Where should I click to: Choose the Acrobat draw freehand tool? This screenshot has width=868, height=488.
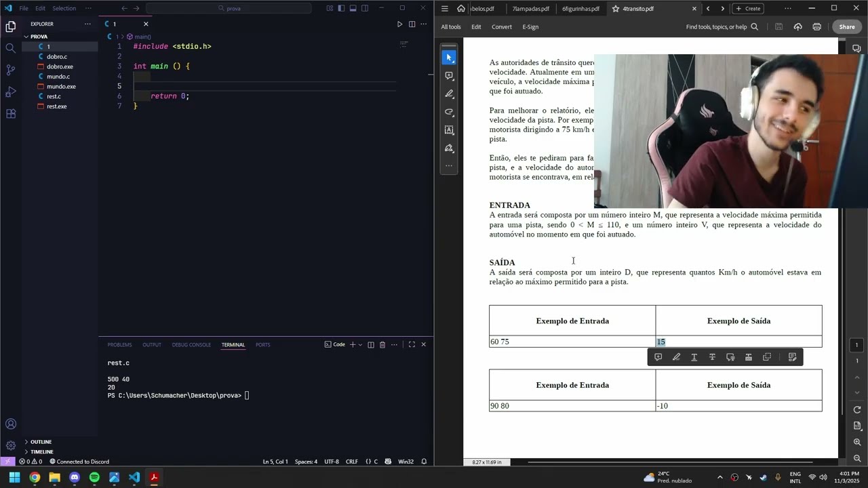tap(449, 112)
